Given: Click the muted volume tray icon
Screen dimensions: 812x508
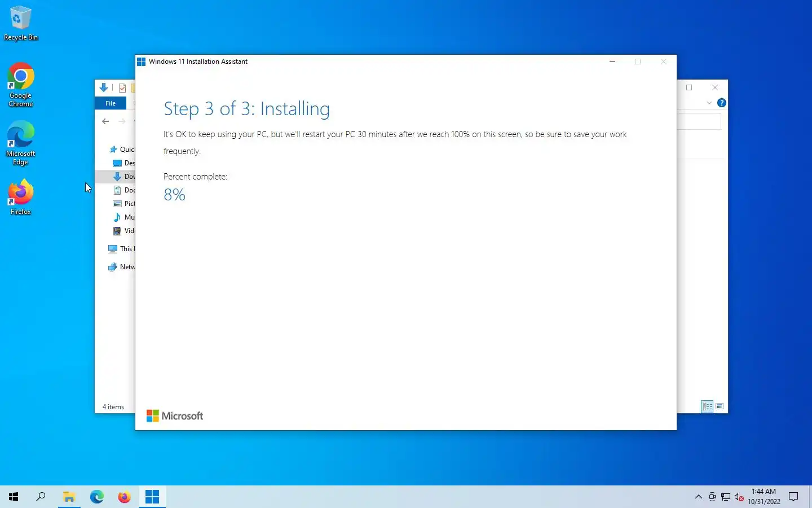Looking at the screenshot, I should coord(739,497).
